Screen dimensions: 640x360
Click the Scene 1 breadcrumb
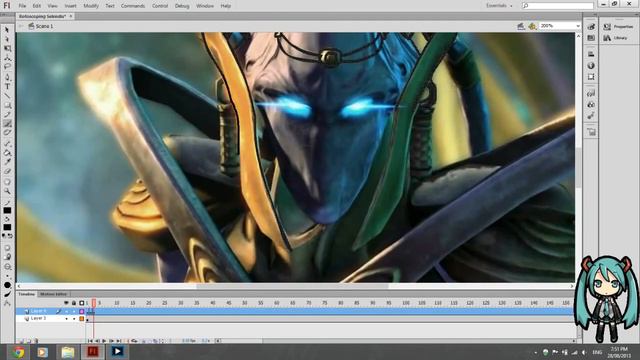pos(41,26)
